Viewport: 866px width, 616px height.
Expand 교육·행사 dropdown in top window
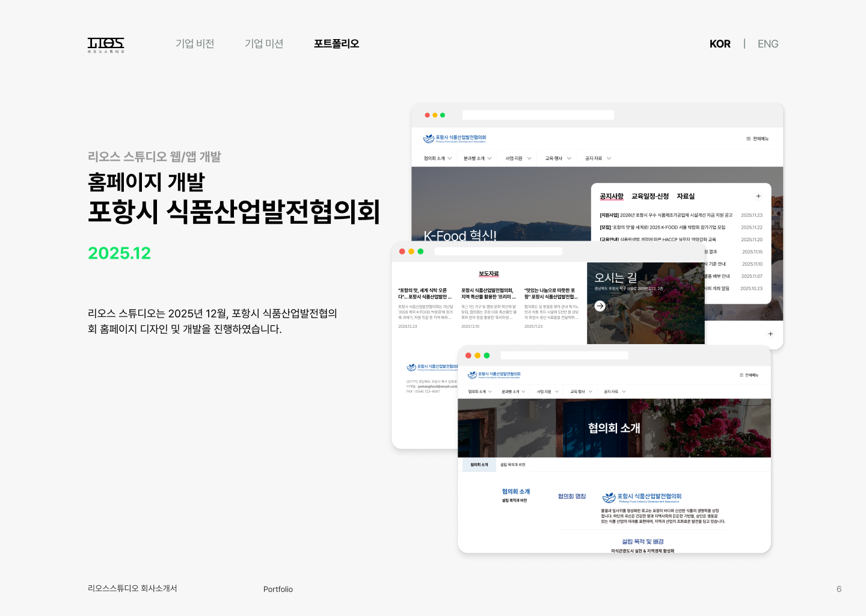coord(558,159)
